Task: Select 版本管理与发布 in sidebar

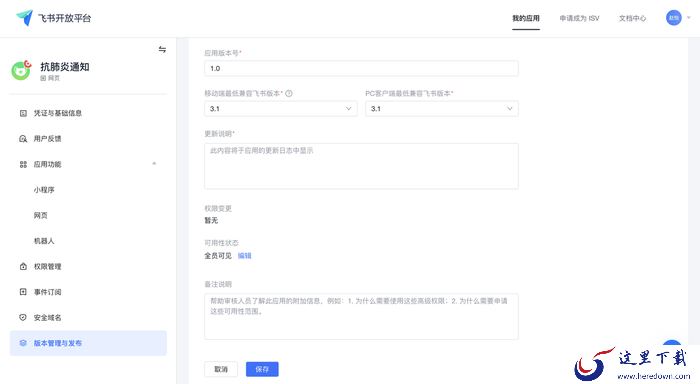Action: [x=88, y=343]
